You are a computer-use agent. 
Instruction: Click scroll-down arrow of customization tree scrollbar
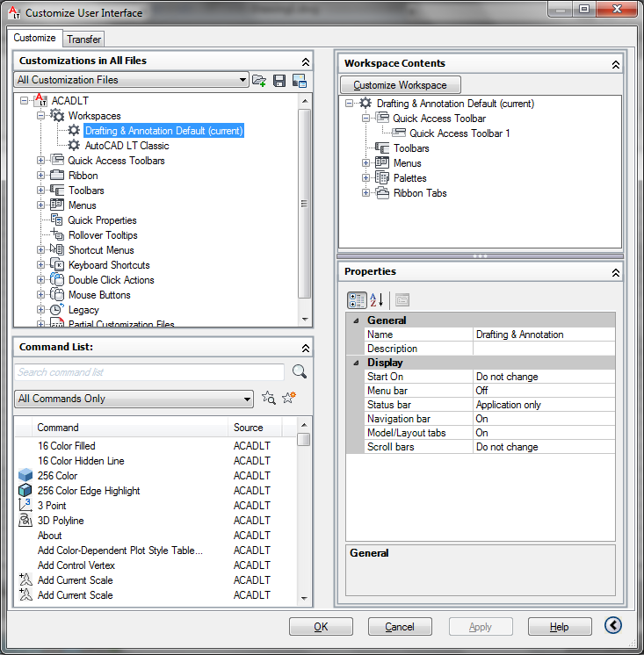click(x=305, y=320)
